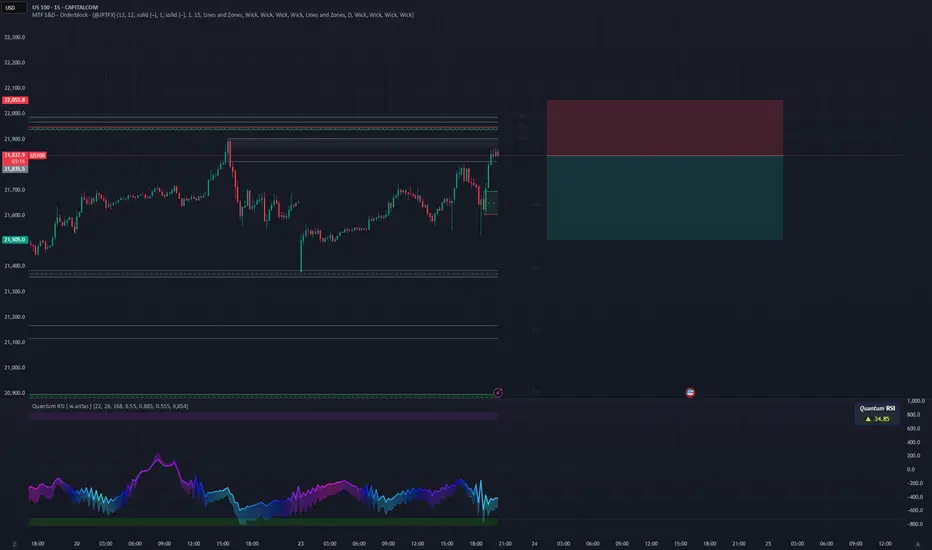Click date label 25 on time axis
The width and height of the screenshot is (932, 550).
(768, 543)
